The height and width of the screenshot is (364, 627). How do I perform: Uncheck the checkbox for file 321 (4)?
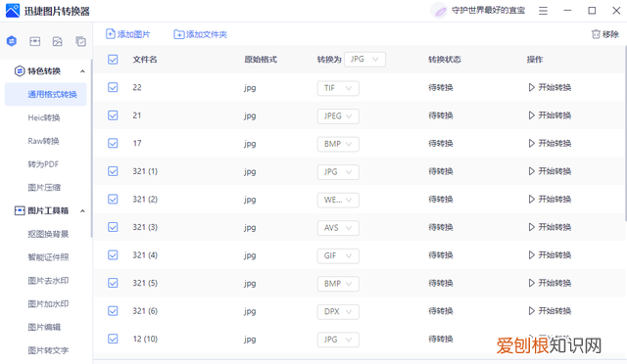(x=113, y=255)
